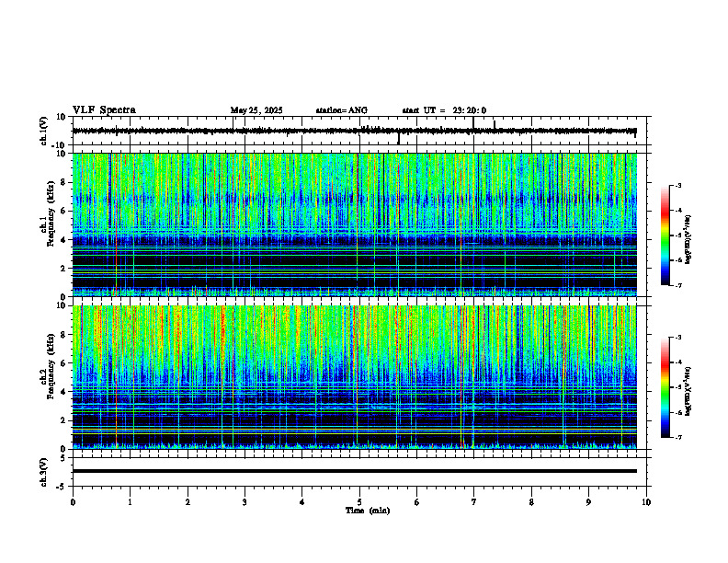Image resolution: width=728 pixels, height=563 pixels.
Task: Click the "ch.3(V)" vertical axis label
Action: 44,472
